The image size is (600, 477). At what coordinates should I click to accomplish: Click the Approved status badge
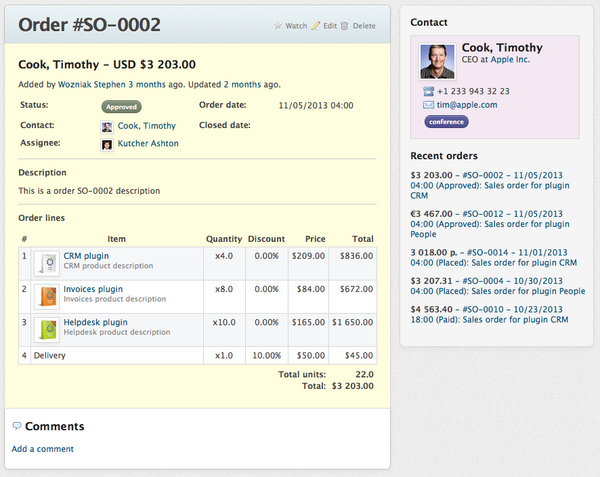(121, 106)
